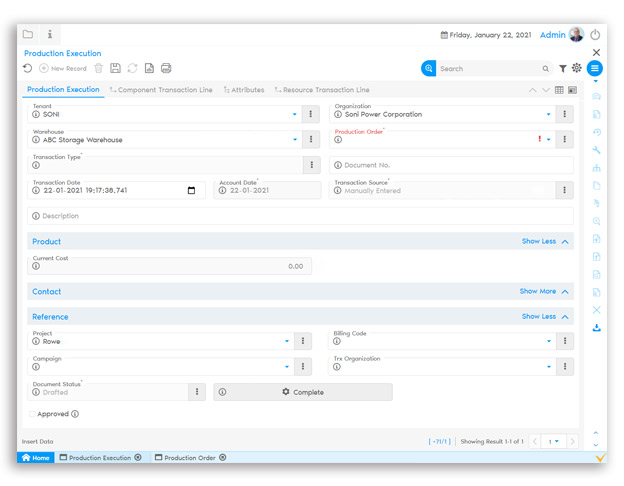Click the New Record button
The image size is (624, 486).
[x=63, y=68]
